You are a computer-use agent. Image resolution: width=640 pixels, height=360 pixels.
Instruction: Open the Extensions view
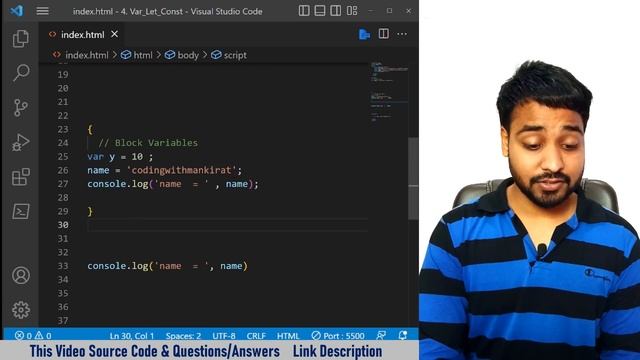(x=21, y=177)
